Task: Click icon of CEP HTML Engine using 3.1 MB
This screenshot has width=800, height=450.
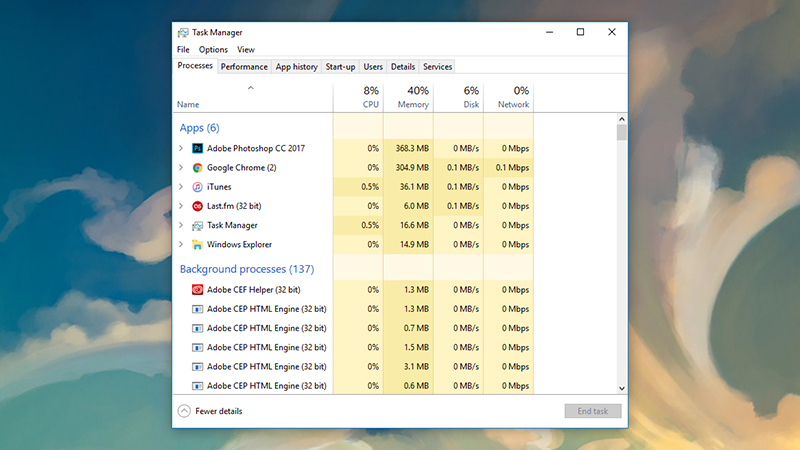Action: [x=197, y=367]
